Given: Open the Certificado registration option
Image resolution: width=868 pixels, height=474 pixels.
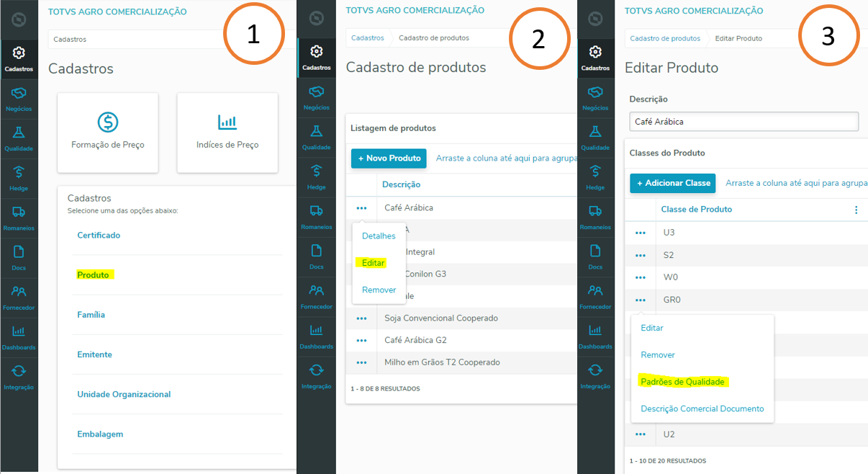Looking at the screenshot, I should [99, 236].
